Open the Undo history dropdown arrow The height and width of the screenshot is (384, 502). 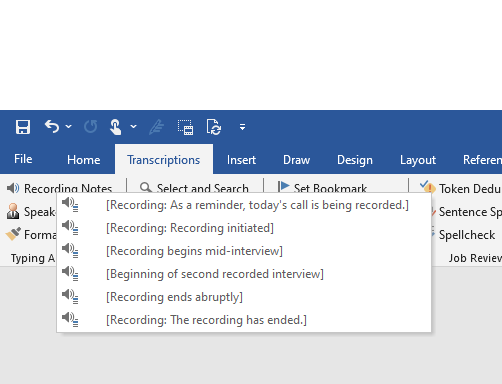tap(68, 127)
